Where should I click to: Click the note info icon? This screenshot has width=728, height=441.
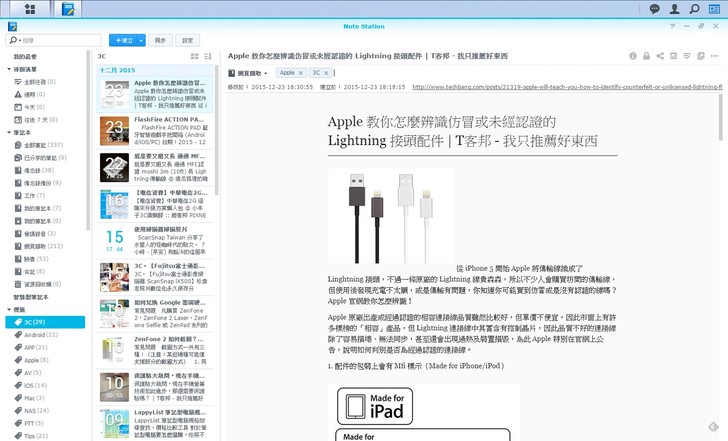pyautogui.click(x=633, y=56)
